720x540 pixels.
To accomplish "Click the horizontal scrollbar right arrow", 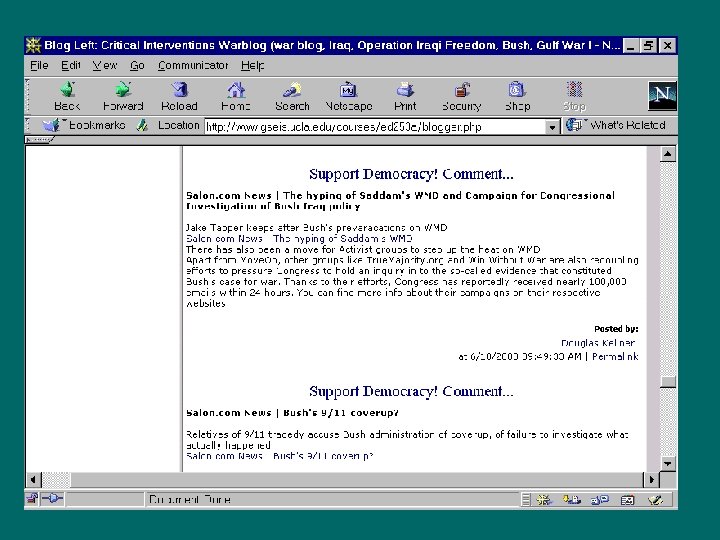I will [652, 480].
